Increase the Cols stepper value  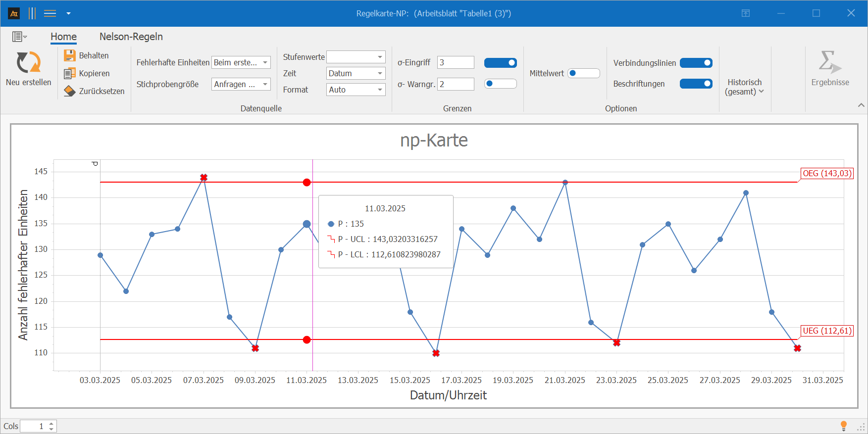[51, 423]
